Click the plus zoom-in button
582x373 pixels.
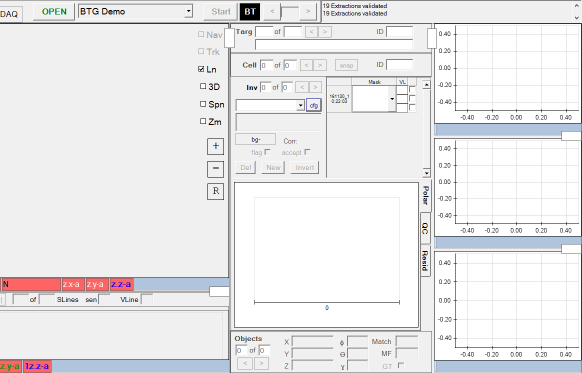click(x=215, y=146)
